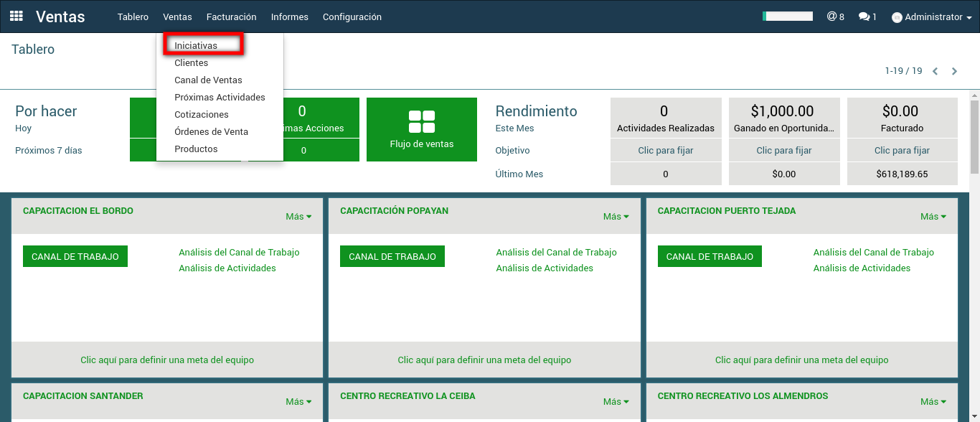Click the Administrator avatar icon
Image resolution: width=980 pixels, height=422 pixels.
[x=897, y=17]
